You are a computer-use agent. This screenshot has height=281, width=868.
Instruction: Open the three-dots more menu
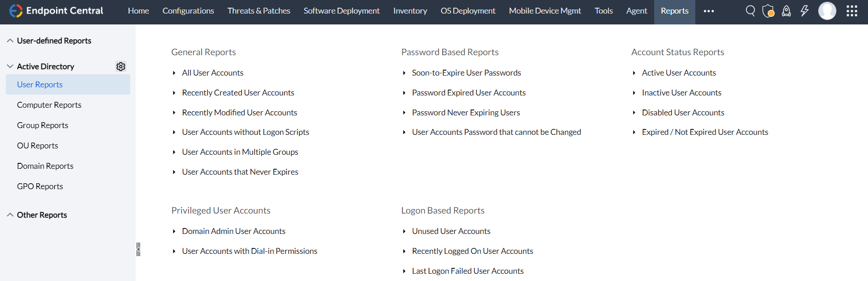[x=708, y=11]
